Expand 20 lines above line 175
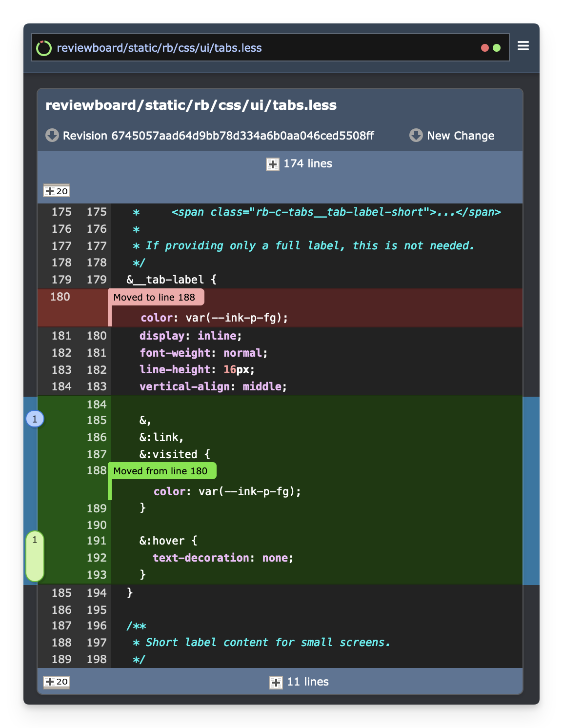The width and height of the screenshot is (563, 728). (57, 191)
